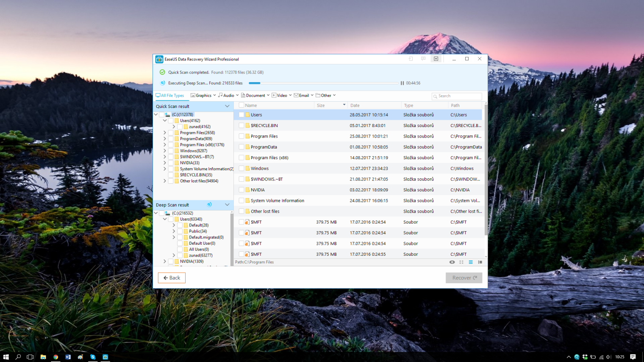Collapse the Quick Scan result panel

pyautogui.click(x=227, y=106)
